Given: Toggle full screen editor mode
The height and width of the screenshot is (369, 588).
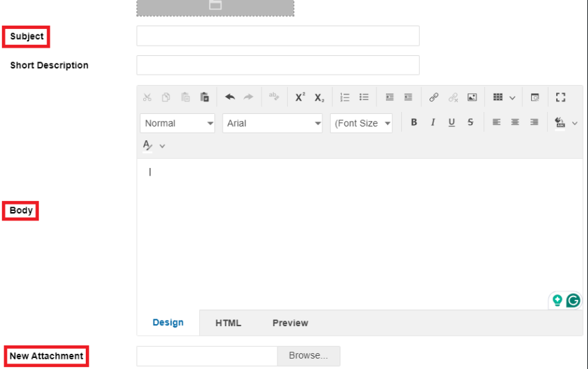Looking at the screenshot, I should 561,97.
